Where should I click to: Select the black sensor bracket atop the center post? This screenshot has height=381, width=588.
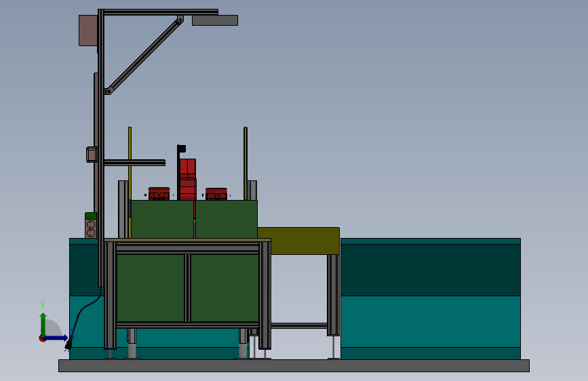[x=182, y=148]
